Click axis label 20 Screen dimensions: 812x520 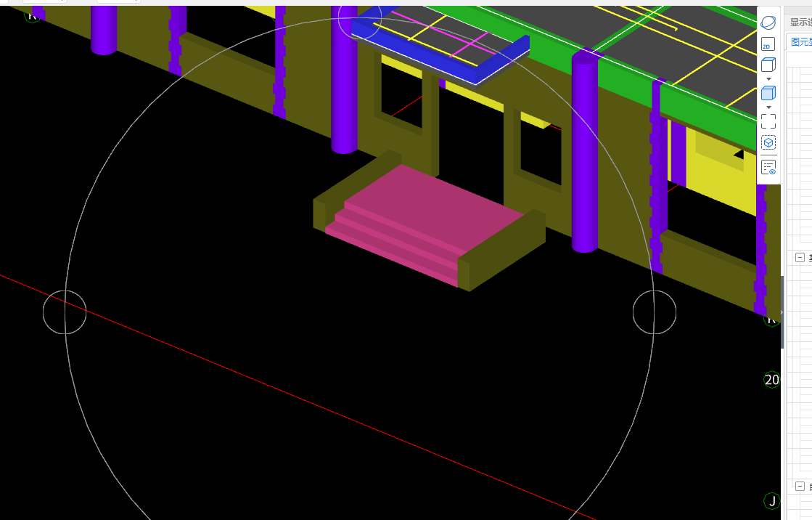coord(771,380)
